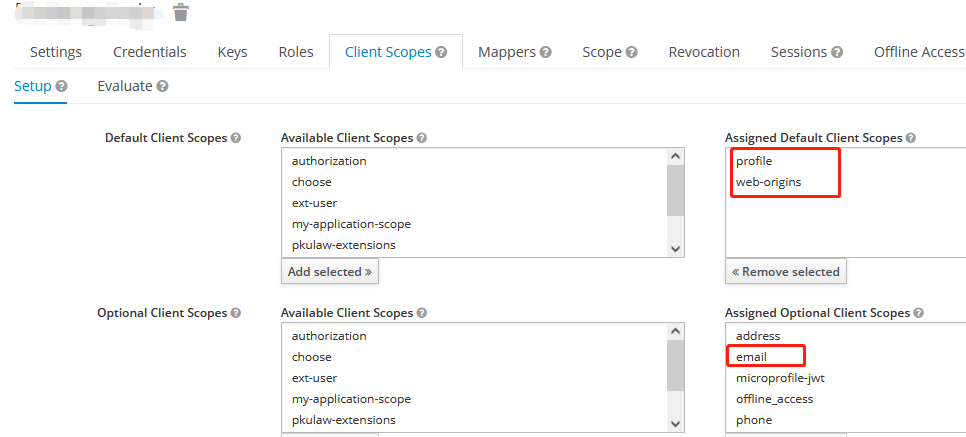This screenshot has height=437, width=966.
Task: Click help icon next to Client Scopes tab
Action: pos(441,52)
